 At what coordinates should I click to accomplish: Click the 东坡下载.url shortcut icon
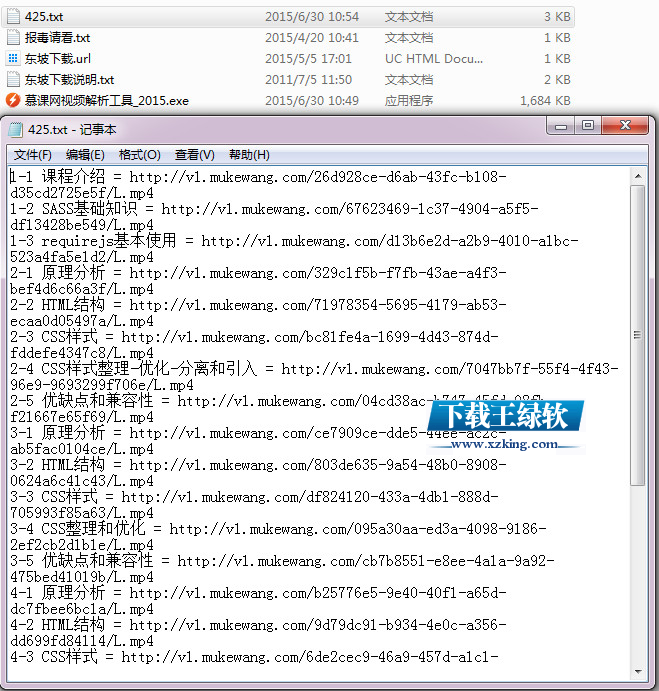pyautogui.click(x=13, y=59)
